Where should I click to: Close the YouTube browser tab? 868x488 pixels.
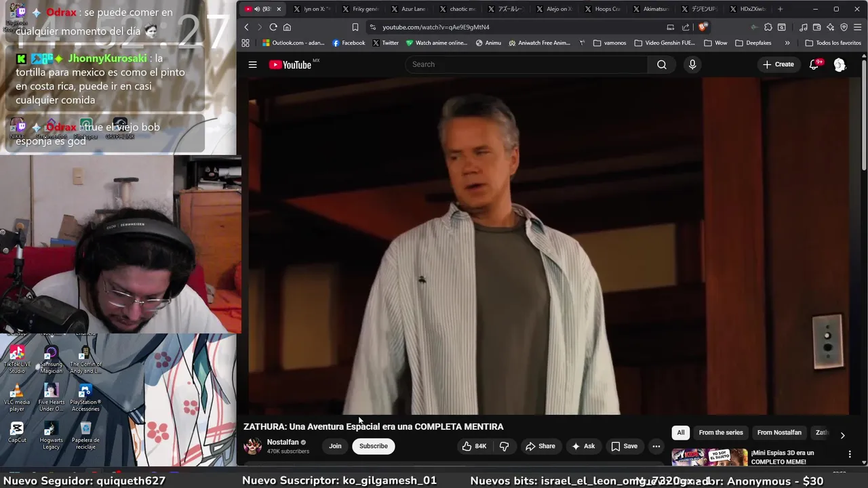[278, 9]
